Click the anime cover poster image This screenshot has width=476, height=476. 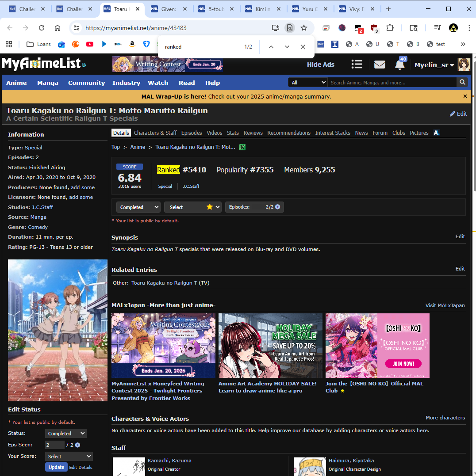(58, 330)
